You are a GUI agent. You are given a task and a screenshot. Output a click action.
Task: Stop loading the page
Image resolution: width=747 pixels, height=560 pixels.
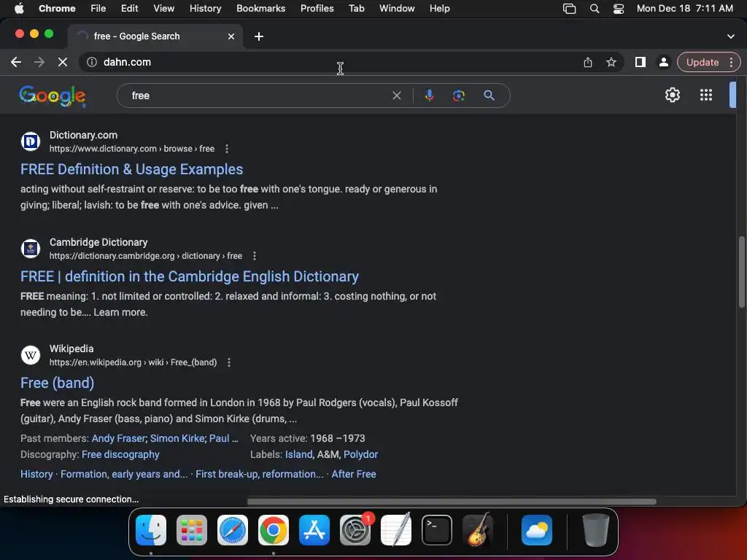point(63,62)
